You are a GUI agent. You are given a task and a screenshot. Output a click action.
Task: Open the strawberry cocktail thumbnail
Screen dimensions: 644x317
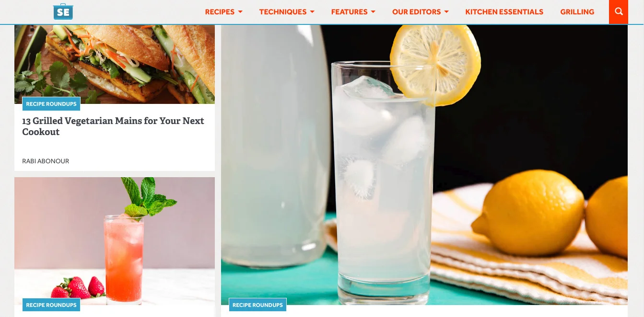click(x=115, y=241)
